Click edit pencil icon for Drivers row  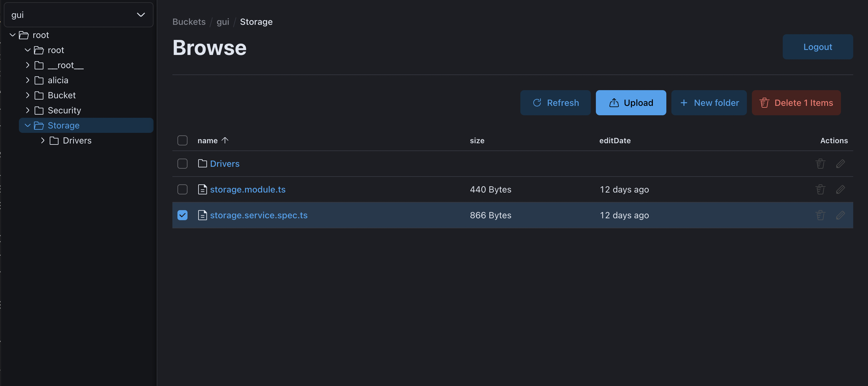click(x=840, y=164)
